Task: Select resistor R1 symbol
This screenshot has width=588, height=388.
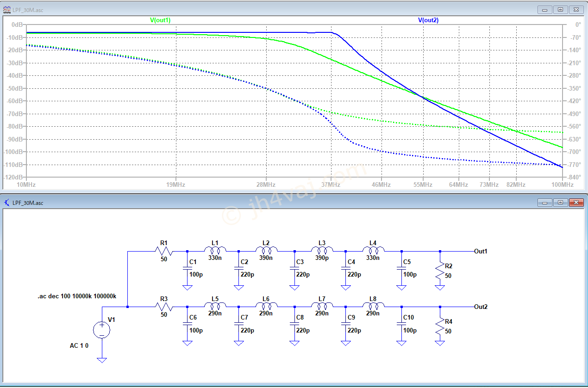Action: pyautogui.click(x=164, y=251)
